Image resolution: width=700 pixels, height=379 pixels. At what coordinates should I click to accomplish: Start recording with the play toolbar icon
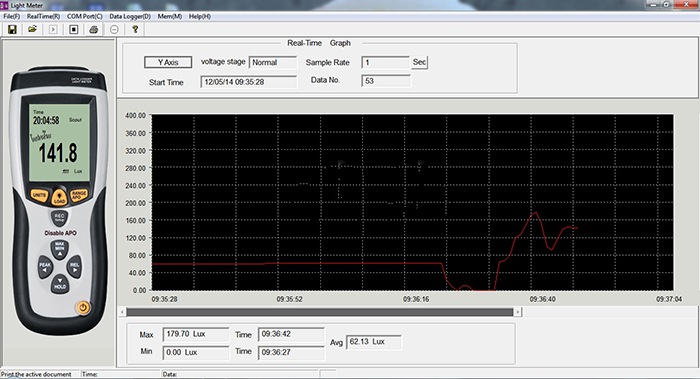click(x=53, y=29)
